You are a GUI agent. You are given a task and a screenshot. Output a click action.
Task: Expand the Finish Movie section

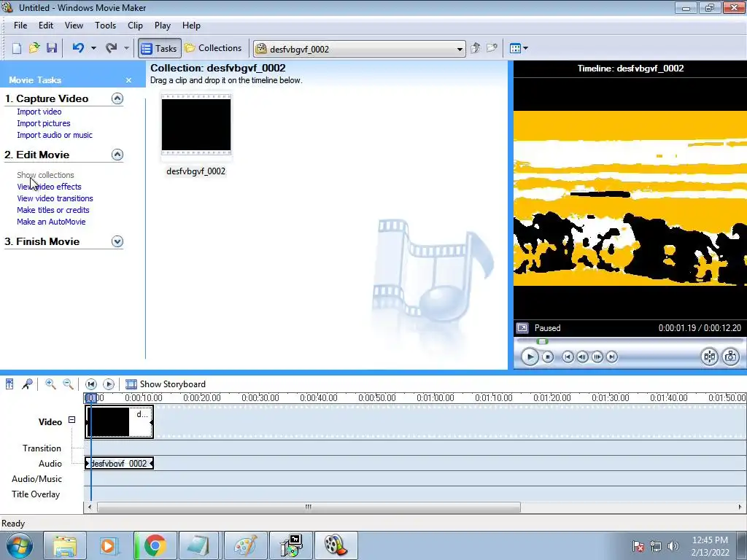coord(117,241)
